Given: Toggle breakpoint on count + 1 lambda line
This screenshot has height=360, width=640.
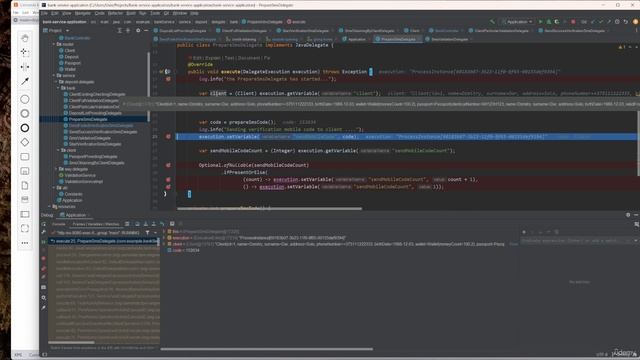Looking at the screenshot, I should pos(168,180).
